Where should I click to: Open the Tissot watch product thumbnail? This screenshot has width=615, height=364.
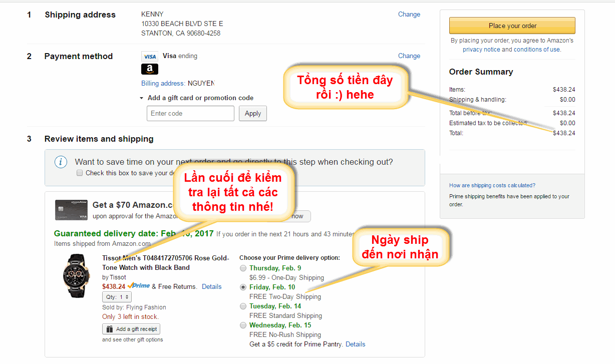pyautogui.click(x=76, y=275)
